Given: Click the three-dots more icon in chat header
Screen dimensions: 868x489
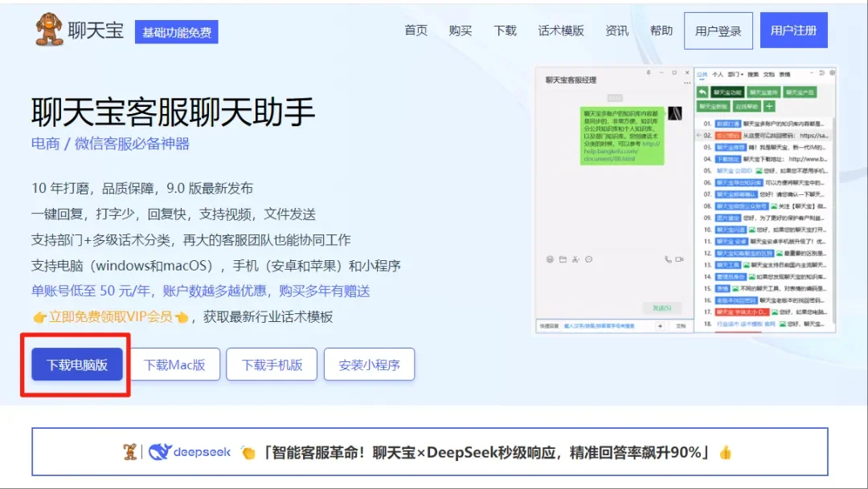Looking at the screenshot, I should [687, 83].
